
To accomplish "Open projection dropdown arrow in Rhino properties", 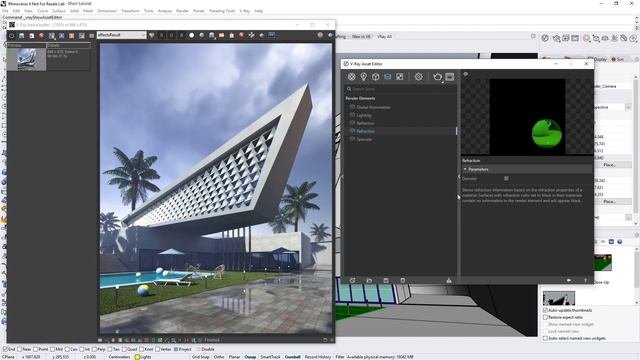I will click(x=628, y=107).
